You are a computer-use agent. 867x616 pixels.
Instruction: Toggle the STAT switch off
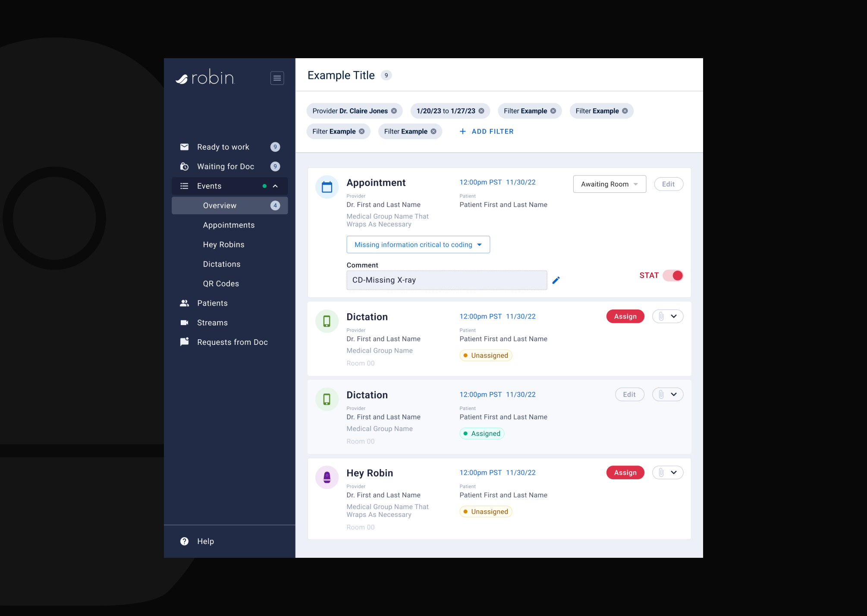point(673,275)
